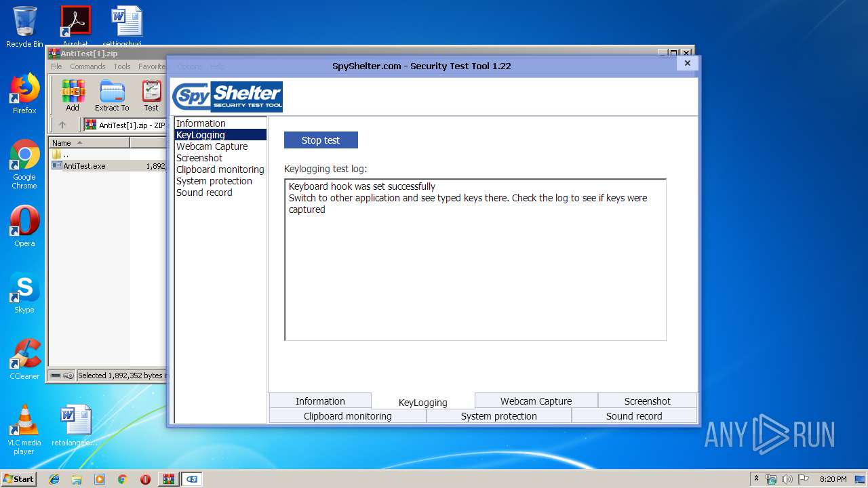Open the CCleaner desktop shortcut

point(24,359)
